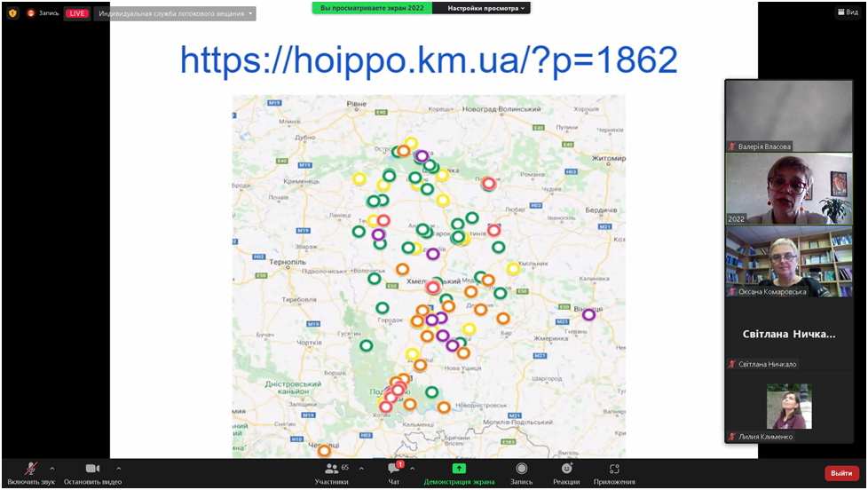Click the Чортків label on map
Image resolution: width=868 pixels, height=490 pixels.
(309, 343)
